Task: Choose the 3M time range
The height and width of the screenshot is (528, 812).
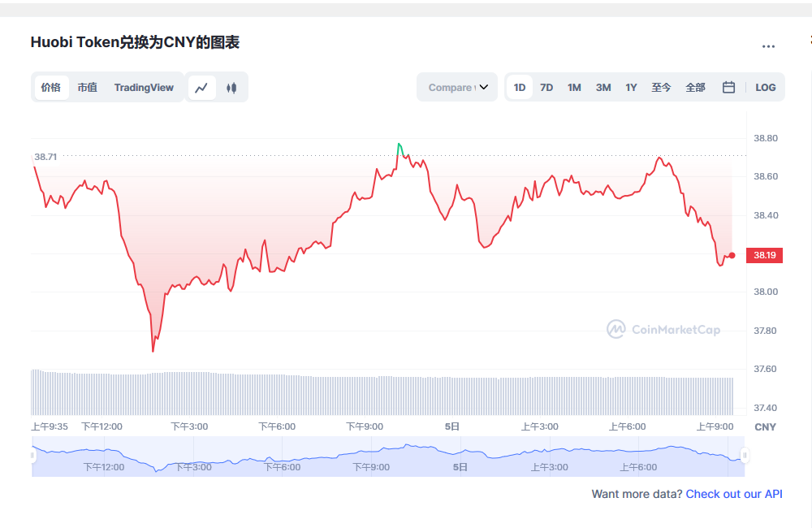Action: point(603,88)
